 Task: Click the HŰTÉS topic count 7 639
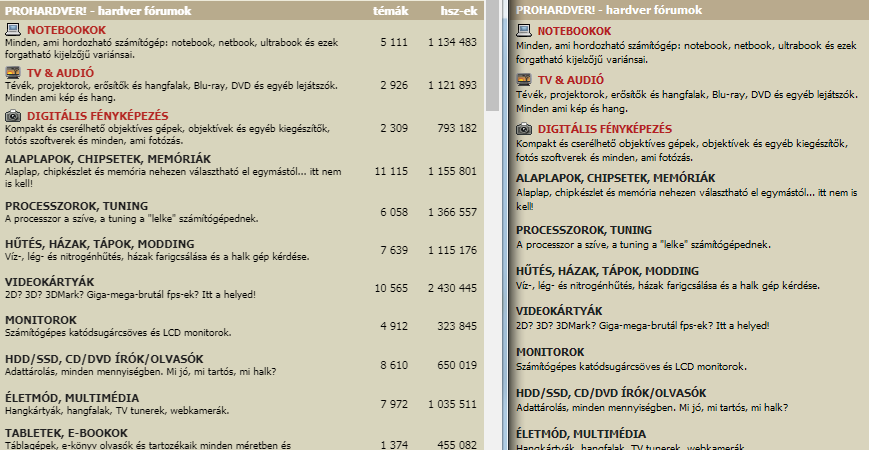coord(394,250)
